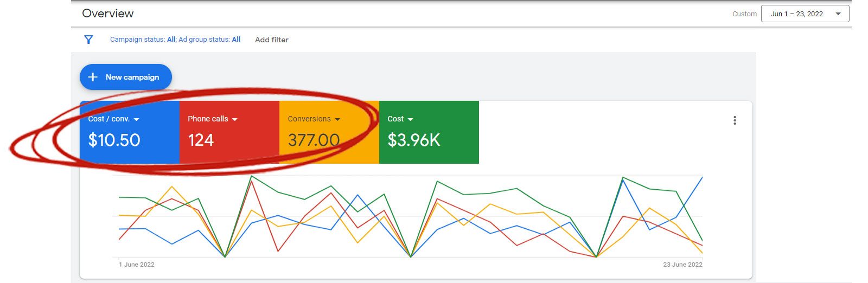Open the three-dot chart options menu
The image size is (868, 283).
[735, 120]
